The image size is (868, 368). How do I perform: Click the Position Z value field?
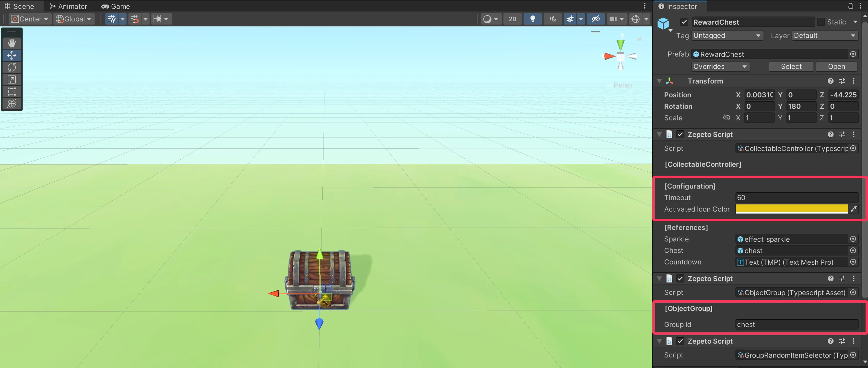pos(843,95)
